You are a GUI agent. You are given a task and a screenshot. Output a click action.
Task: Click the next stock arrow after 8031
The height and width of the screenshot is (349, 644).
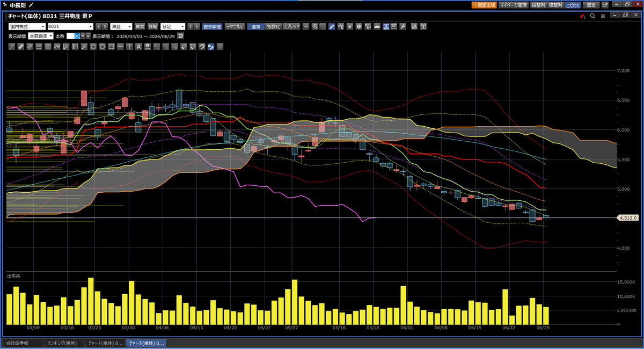(105, 26)
